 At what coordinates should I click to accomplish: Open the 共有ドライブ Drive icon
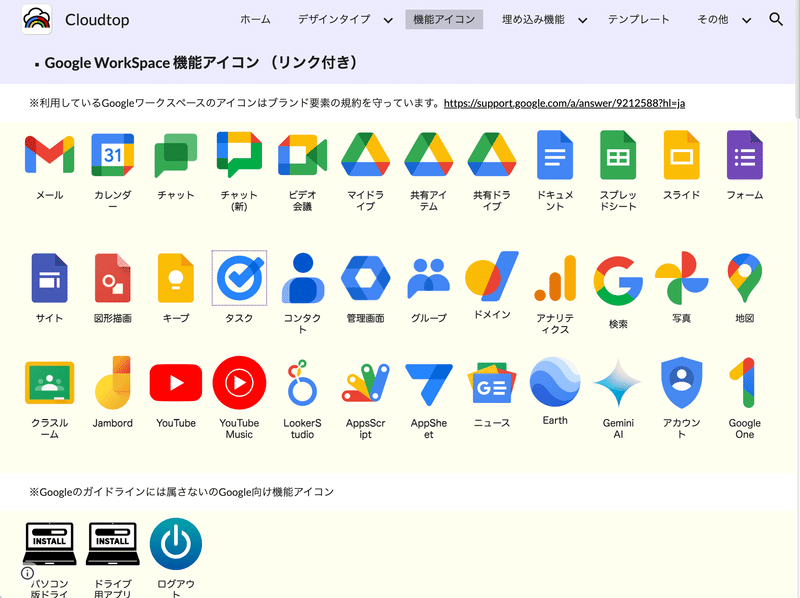click(492, 155)
